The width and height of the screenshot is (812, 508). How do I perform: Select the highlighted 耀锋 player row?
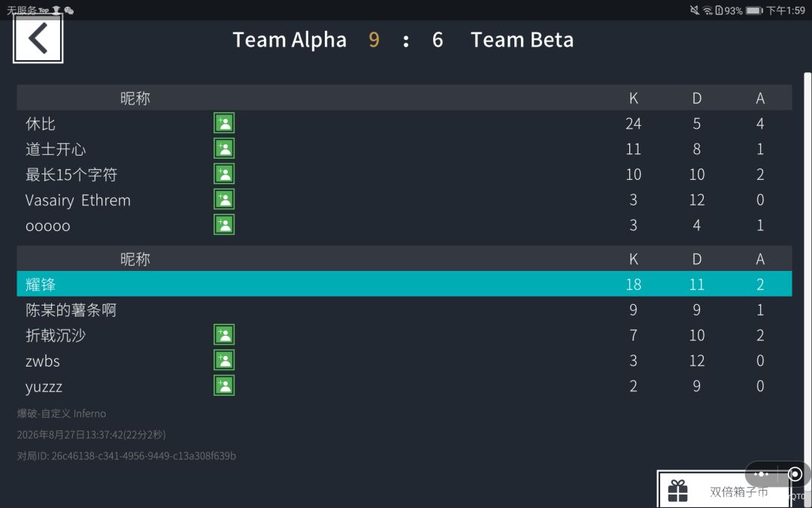point(404,284)
